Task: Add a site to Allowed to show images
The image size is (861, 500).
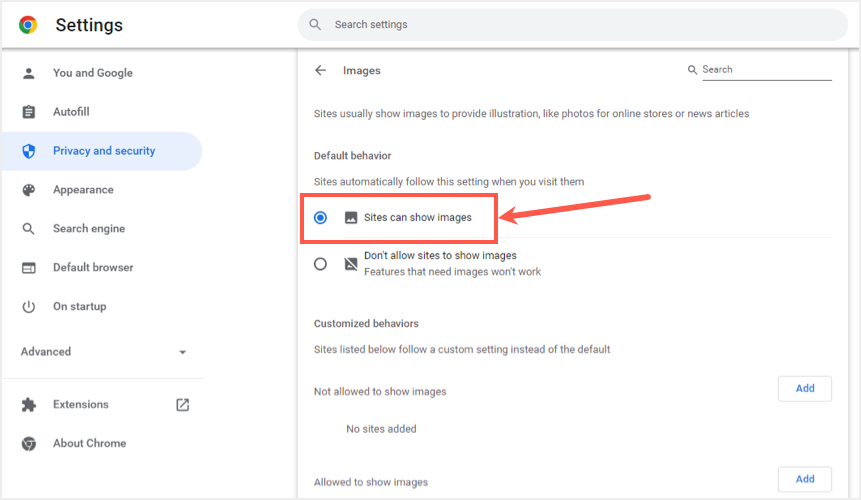Action: point(804,479)
